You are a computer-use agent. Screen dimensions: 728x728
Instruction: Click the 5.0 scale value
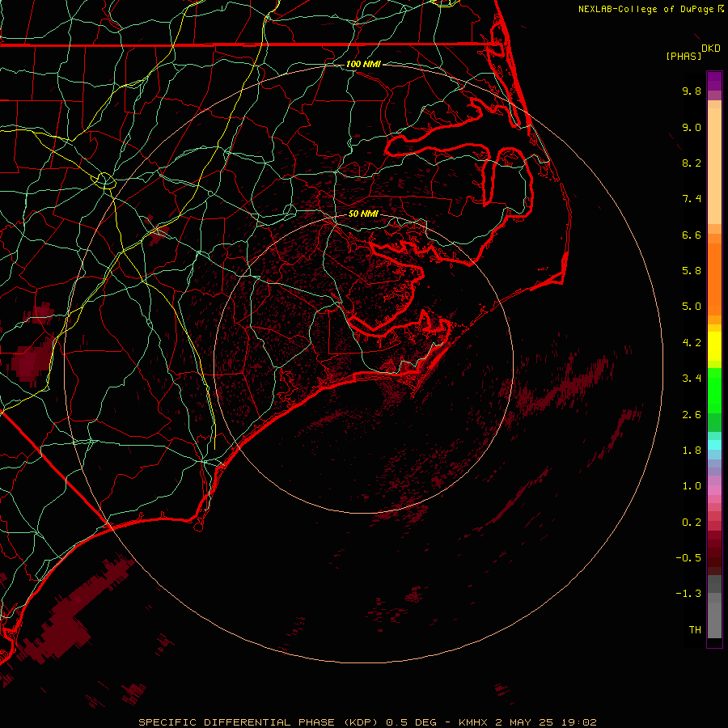coord(692,307)
